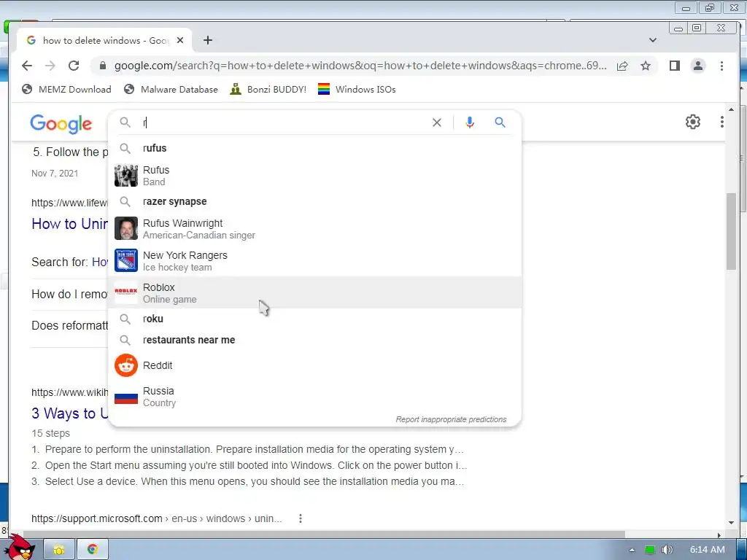Share this page icon in address bar
747x560 pixels.
pos(622,66)
